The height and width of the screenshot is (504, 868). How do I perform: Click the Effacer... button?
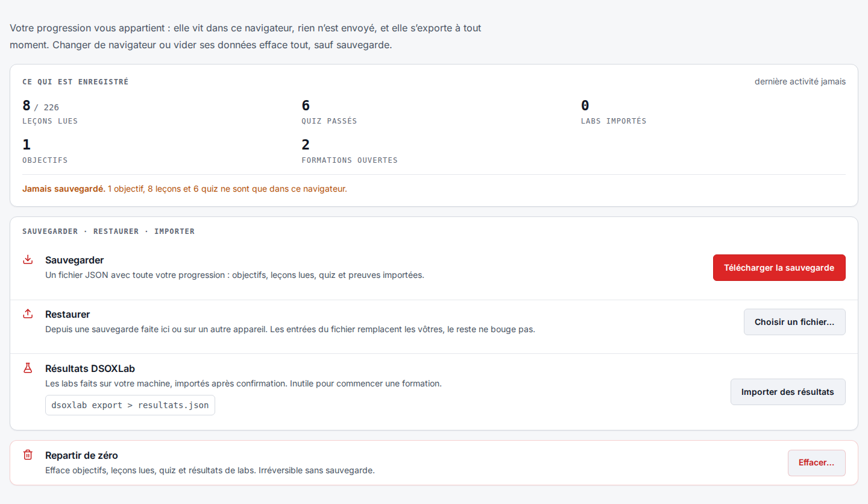pos(816,463)
